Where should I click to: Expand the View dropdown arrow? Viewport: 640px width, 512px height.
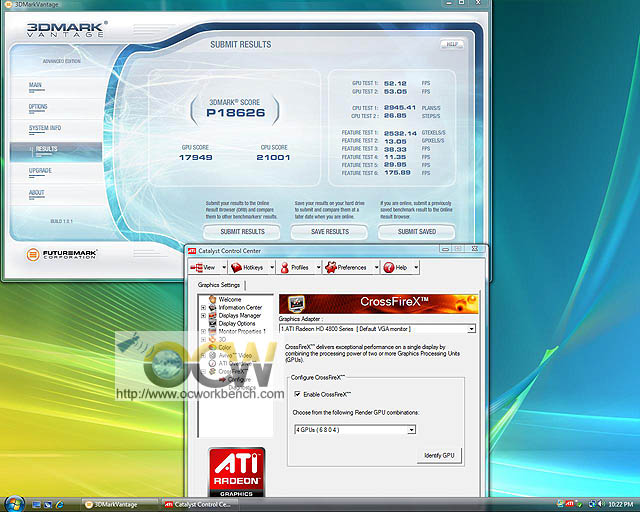coord(224,267)
